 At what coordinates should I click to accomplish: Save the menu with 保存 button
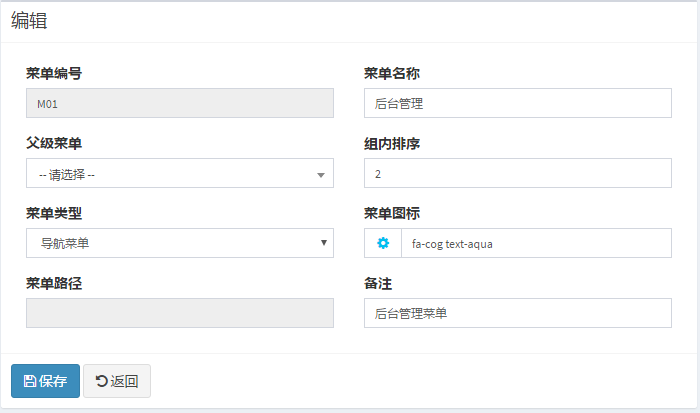click(x=46, y=381)
